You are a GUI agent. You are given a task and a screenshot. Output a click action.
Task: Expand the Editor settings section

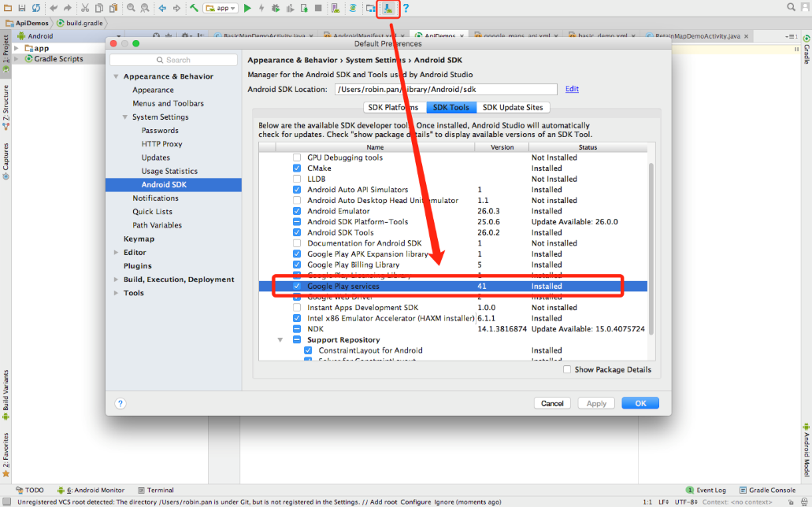click(x=116, y=252)
